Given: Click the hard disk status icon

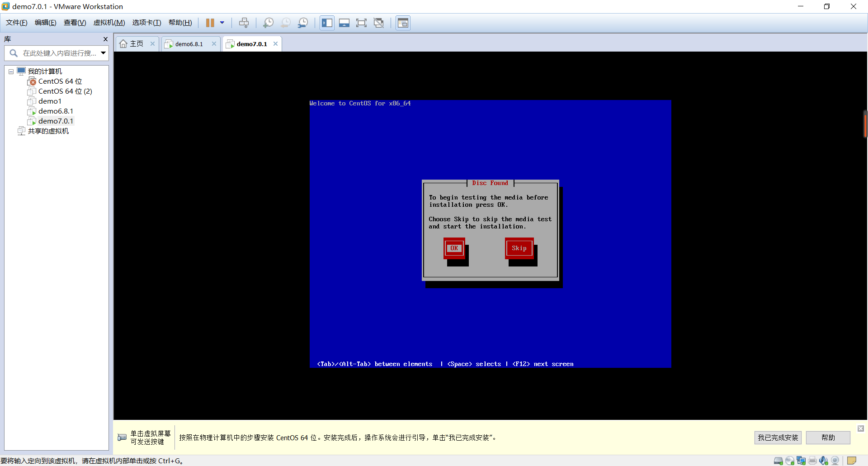Looking at the screenshot, I should (x=778, y=461).
